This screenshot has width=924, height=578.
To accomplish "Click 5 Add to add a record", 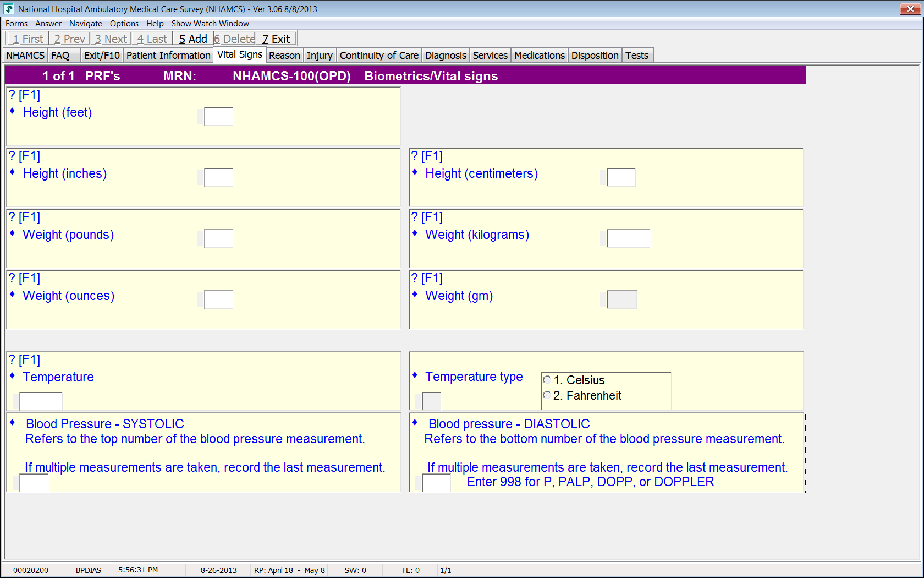I will [193, 39].
